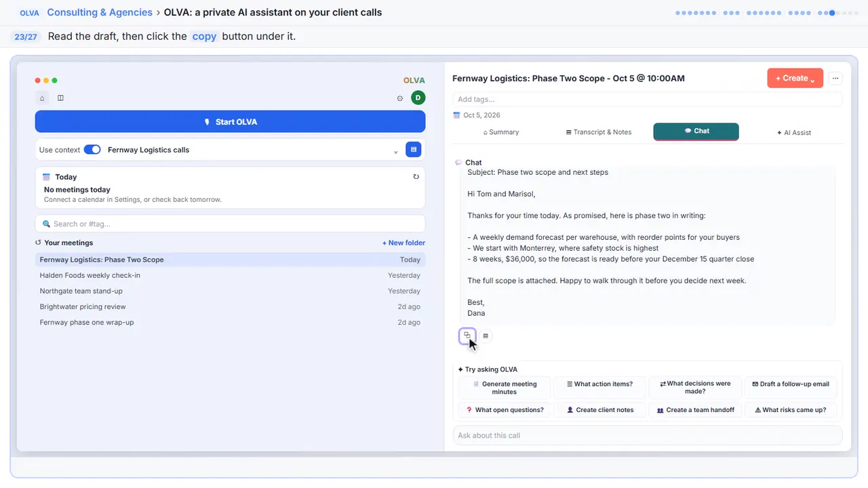This screenshot has width=868, height=488.
Task: Open the Create dropdown button
Action: (795, 78)
